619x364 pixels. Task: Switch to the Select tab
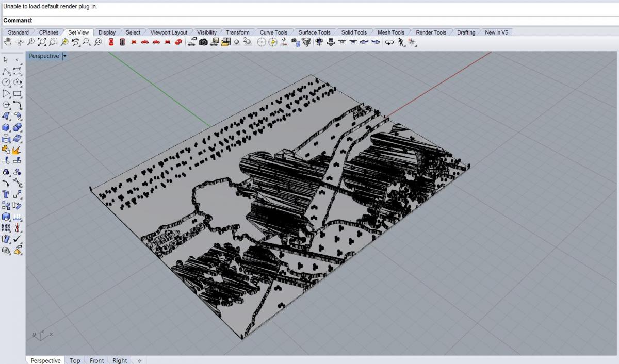[133, 32]
